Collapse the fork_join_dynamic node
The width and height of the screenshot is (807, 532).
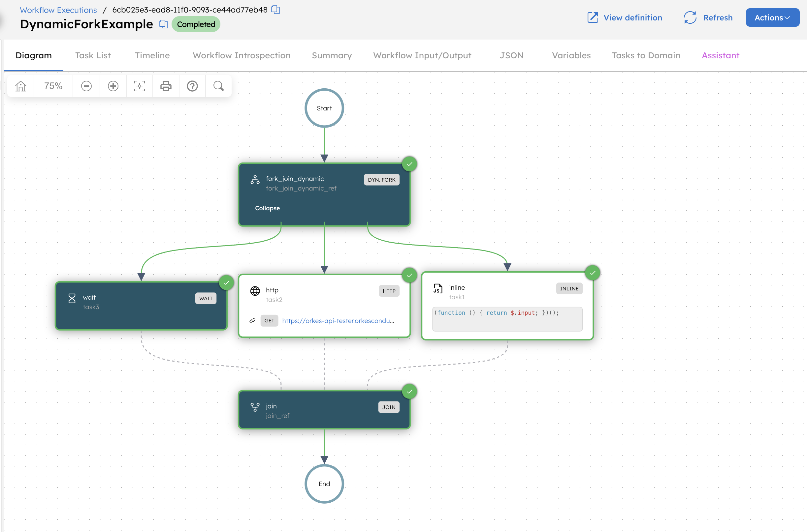pos(267,208)
